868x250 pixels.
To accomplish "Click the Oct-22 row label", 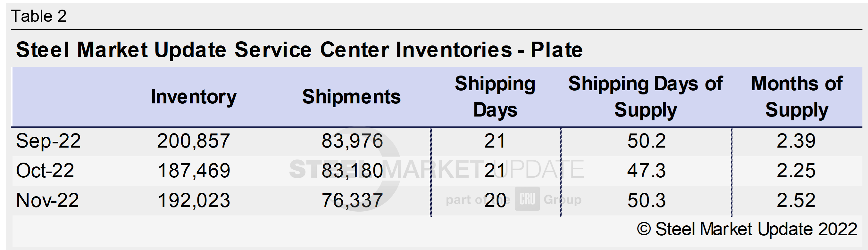I will (45, 170).
